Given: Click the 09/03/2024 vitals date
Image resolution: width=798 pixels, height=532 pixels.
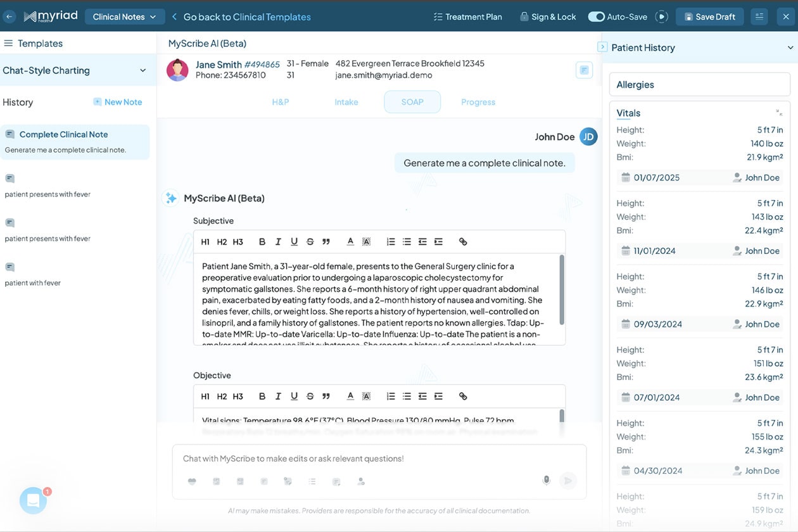Looking at the screenshot, I should (658, 324).
